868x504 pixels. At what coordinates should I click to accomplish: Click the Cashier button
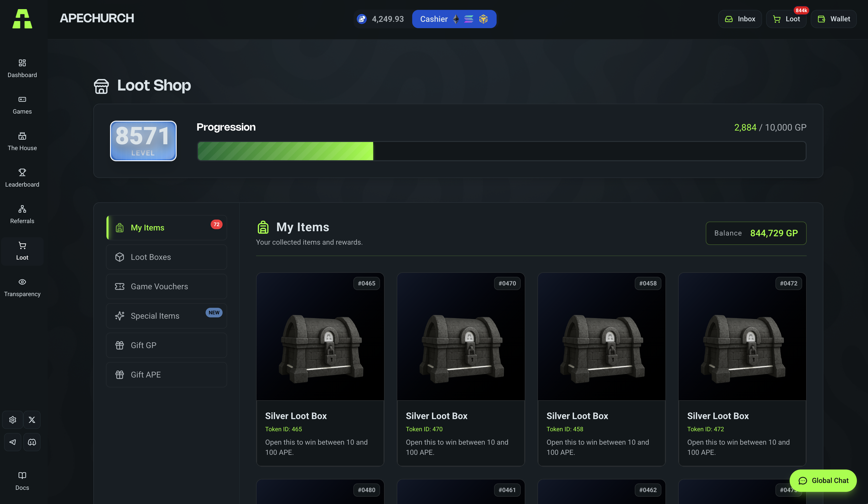454,19
